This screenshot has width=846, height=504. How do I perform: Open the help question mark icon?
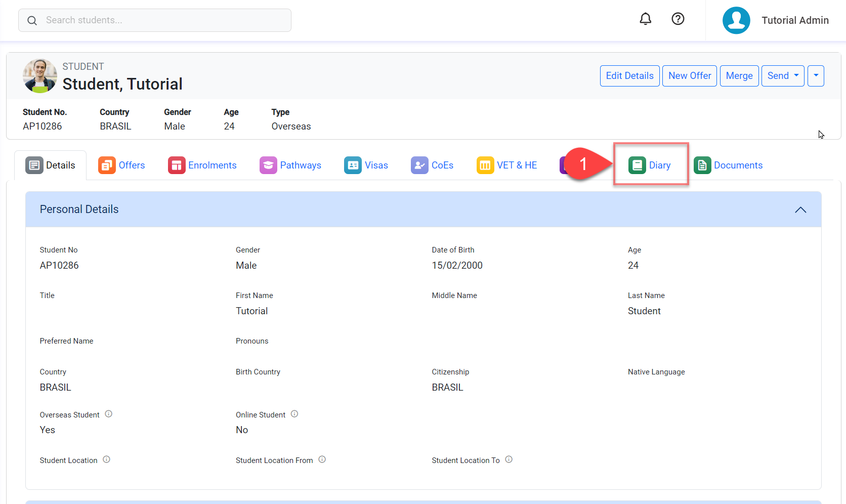(678, 19)
